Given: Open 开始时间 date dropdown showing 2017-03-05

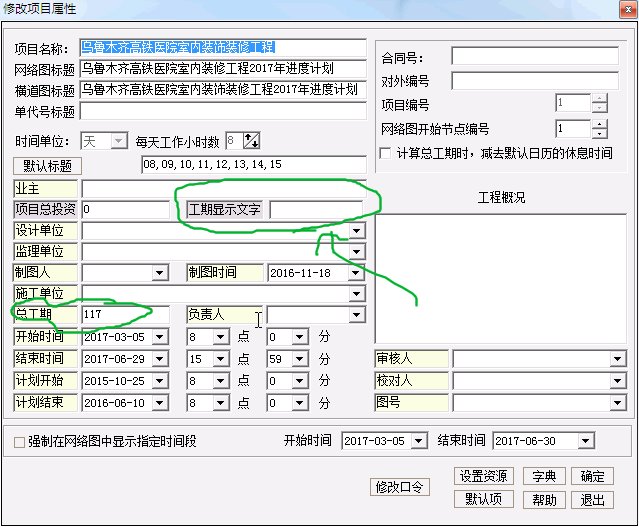Looking at the screenshot, I should pyautogui.click(x=160, y=337).
